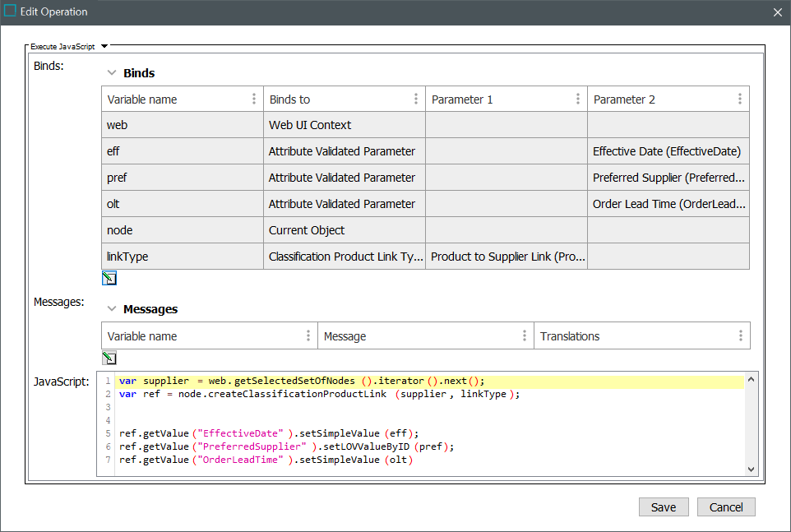791x532 pixels.
Task: Click the edit messages pencil icon
Action: [x=109, y=358]
